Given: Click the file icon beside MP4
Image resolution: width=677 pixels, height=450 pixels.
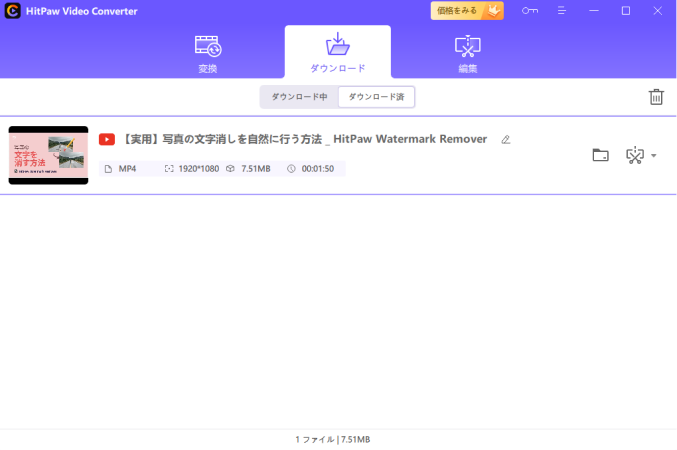Looking at the screenshot, I should point(108,169).
